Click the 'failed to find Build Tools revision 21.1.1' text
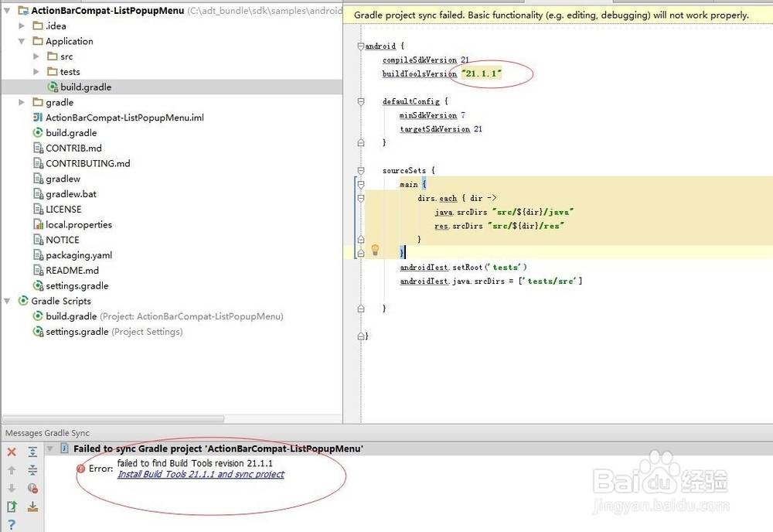 pyautogui.click(x=195, y=463)
